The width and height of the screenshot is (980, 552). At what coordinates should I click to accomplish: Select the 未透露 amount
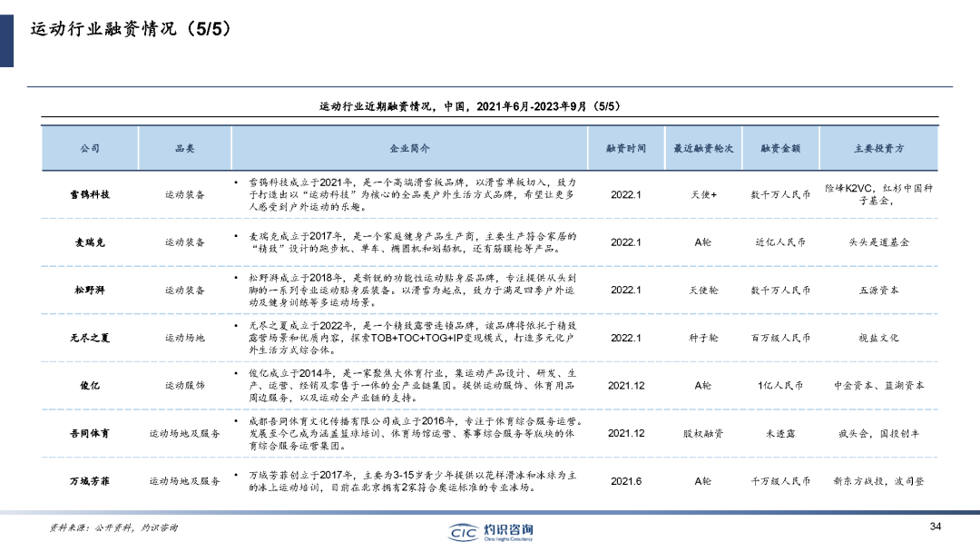click(780, 433)
